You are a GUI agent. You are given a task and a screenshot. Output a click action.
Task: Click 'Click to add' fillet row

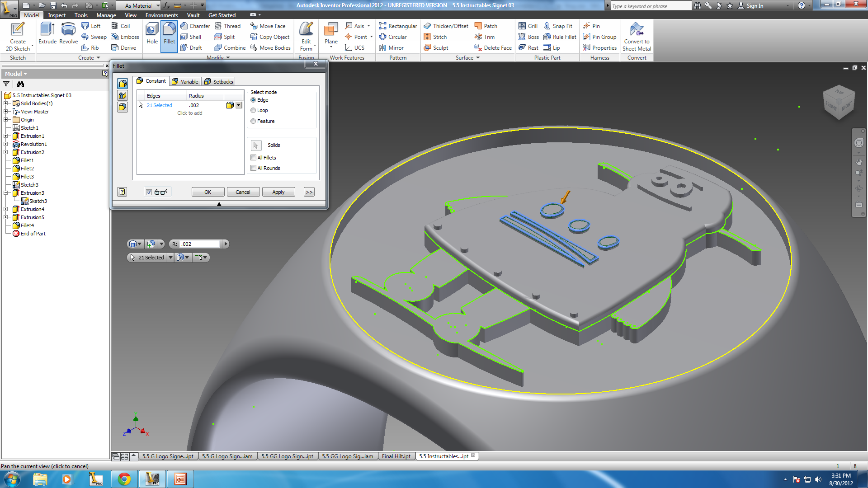tap(189, 113)
